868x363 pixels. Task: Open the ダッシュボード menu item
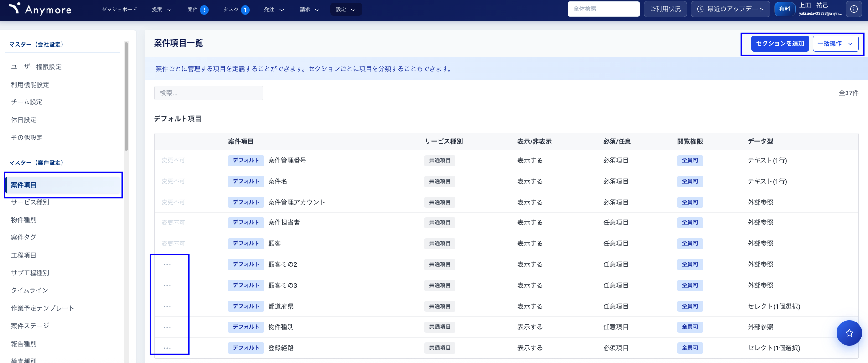[119, 10]
